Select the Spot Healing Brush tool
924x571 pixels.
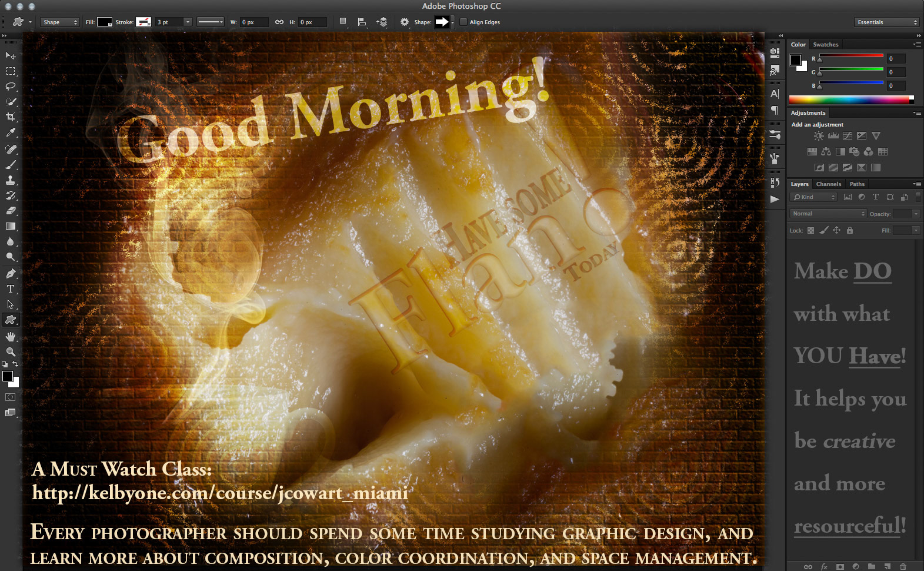click(x=11, y=150)
